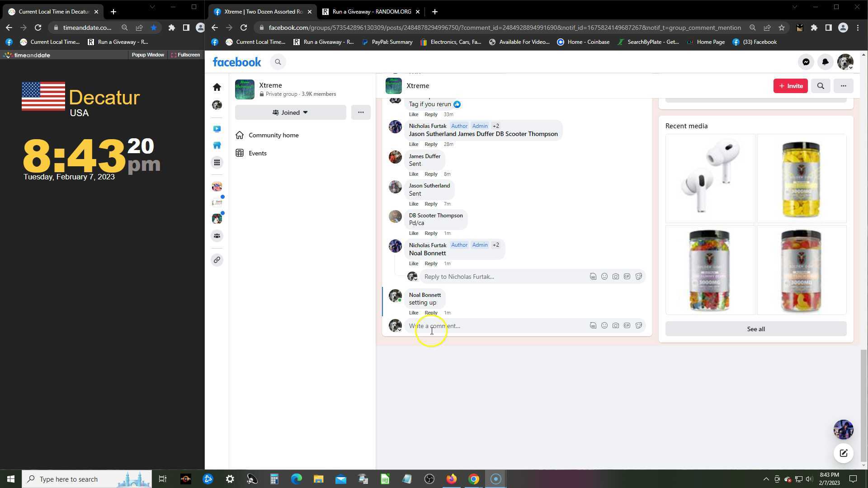Like Noal Bonnett's setting up comment

pyautogui.click(x=413, y=313)
